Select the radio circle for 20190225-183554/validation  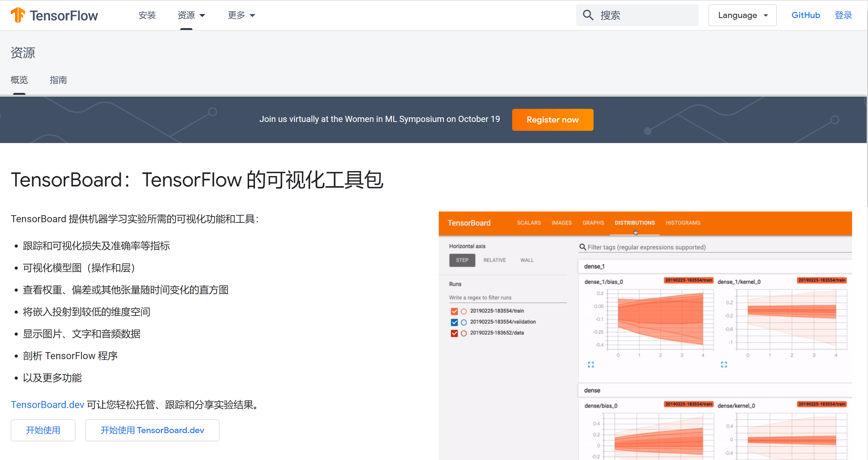coord(464,322)
